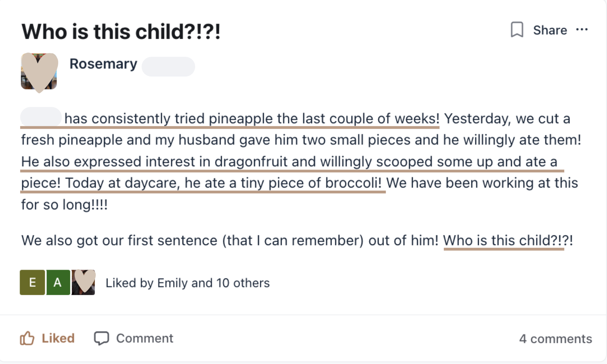This screenshot has width=607, height=364.
Task: Bookmark this post with the bookmark icon
Action: [x=517, y=30]
